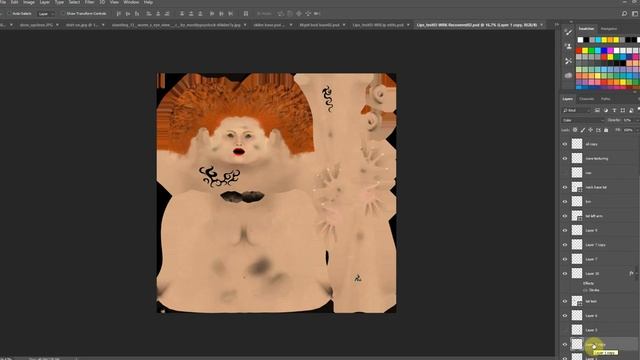Hide the tat test layer
Viewport: 640px width, 360px height.
[x=565, y=301]
